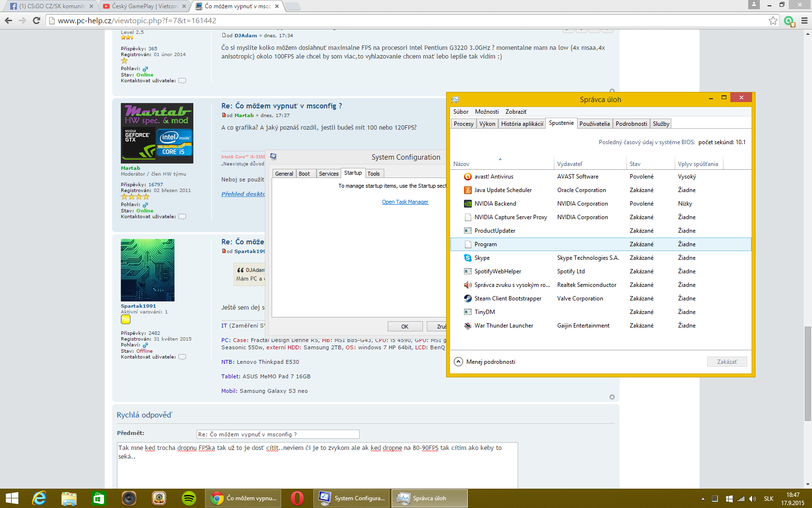Viewport: 812px width, 508px height.
Task: Click the volume icon in the system tray
Action: click(x=753, y=499)
